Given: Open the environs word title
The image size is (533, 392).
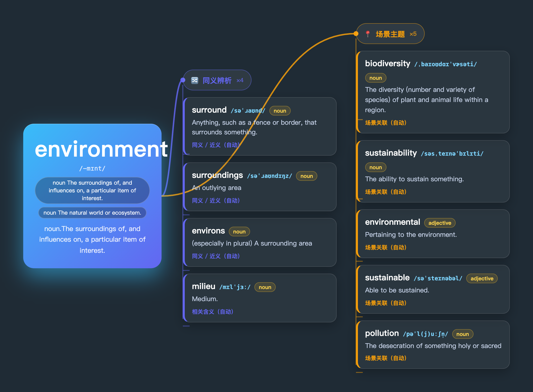Looking at the screenshot, I should point(208,231).
